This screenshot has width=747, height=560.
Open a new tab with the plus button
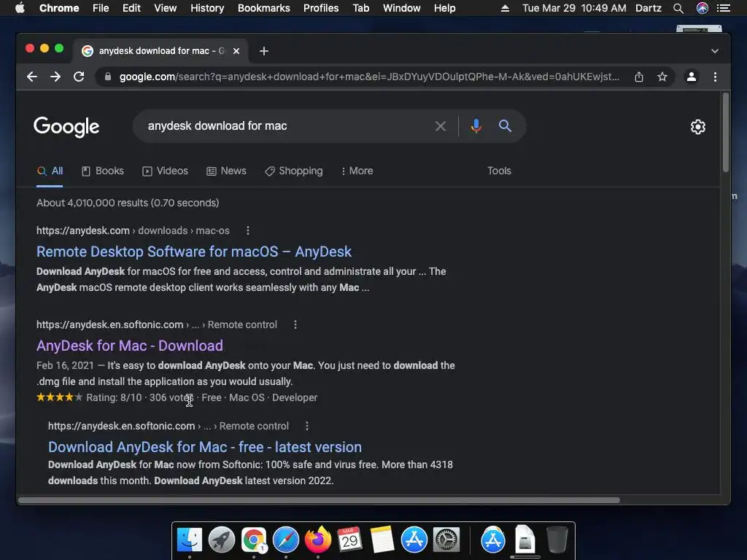click(x=264, y=51)
